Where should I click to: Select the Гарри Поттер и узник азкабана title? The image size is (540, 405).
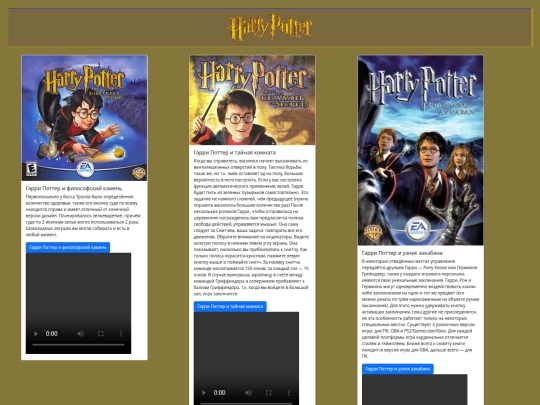[x=402, y=253]
